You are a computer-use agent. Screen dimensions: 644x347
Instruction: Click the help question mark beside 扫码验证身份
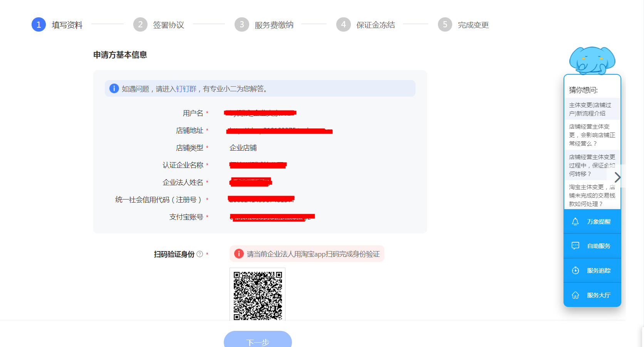(200, 254)
